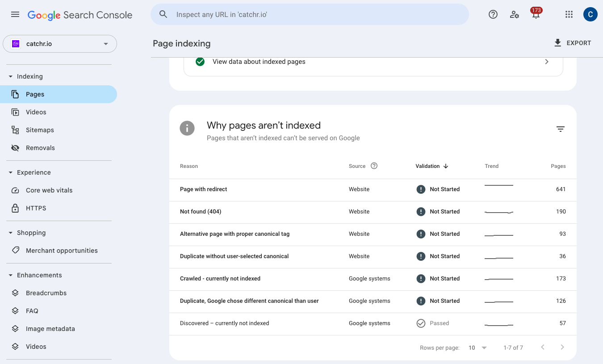The image size is (603, 364).
Task: Open Pages in the sidebar
Action: (x=59, y=94)
